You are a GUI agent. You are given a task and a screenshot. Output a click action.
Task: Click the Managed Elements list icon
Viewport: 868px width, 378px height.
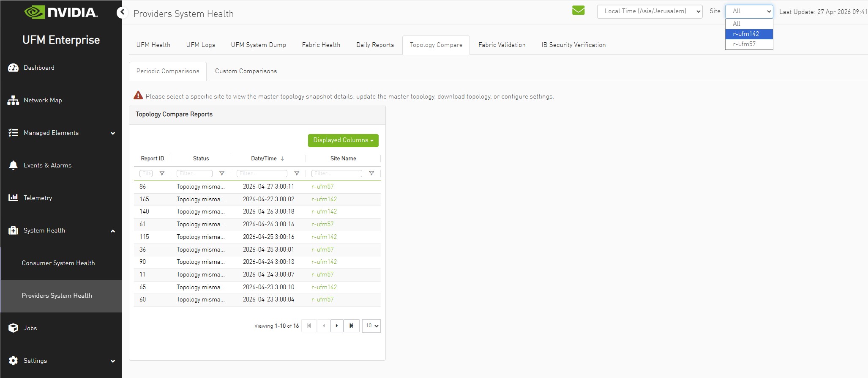[x=14, y=133]
